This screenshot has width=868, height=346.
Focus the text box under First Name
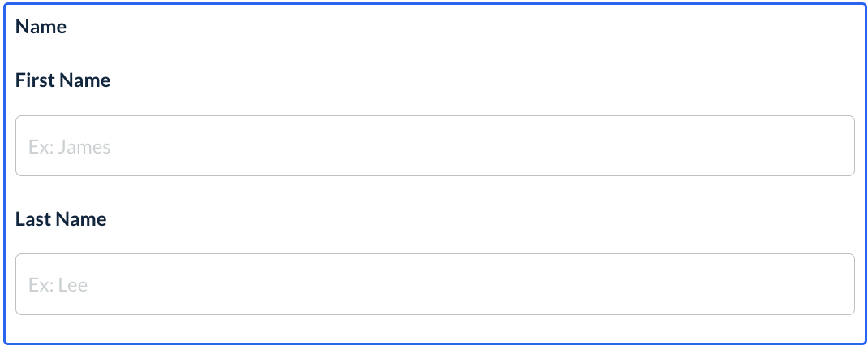(435, 146)
